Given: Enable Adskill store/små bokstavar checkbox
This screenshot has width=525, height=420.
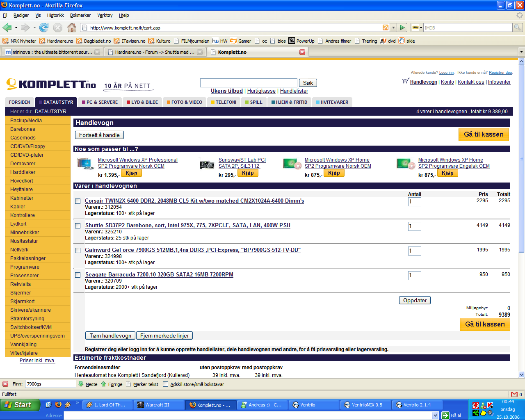Looking at the screenshot, I should pos(165,384).
